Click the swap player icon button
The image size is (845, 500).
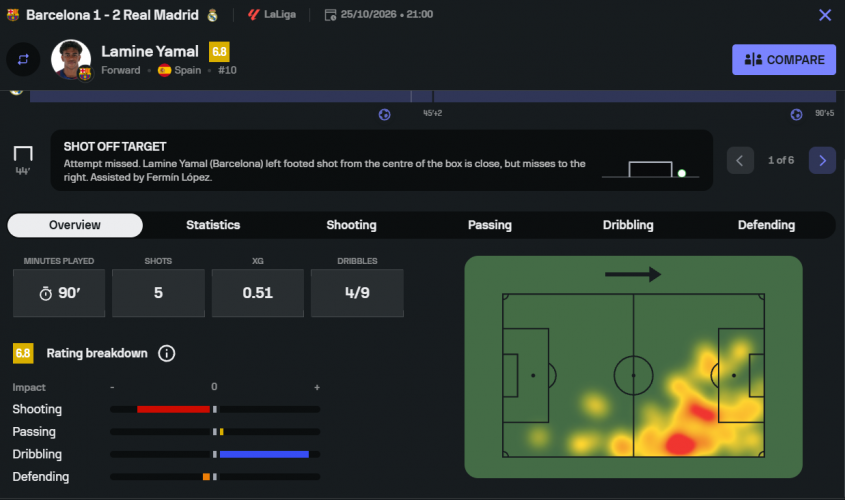(x=23, y=59)
